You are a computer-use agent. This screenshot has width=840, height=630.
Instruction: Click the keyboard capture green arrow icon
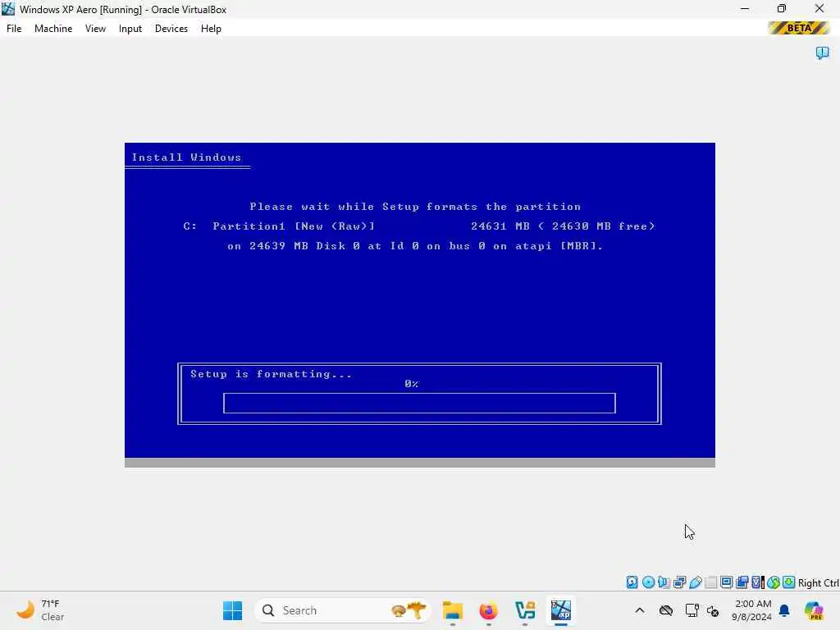[788, 582]
